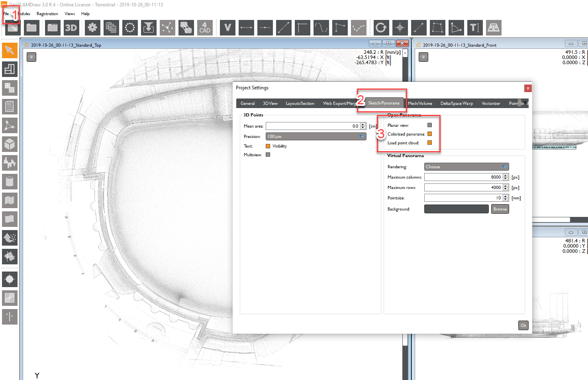This screenshot has width=588, height=380.
Task: Click the ring-shaped circle toolbar icon
Action: tap(130, 28)
